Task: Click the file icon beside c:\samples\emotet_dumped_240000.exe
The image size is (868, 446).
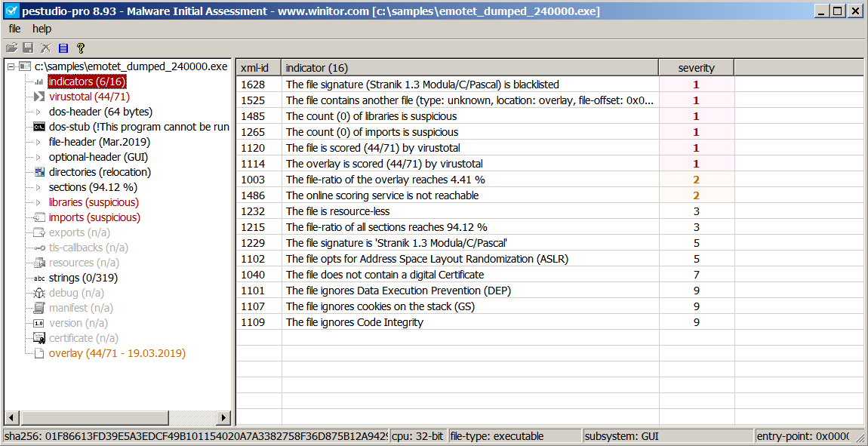Action: pyautogui.click(x=25, y=66)
